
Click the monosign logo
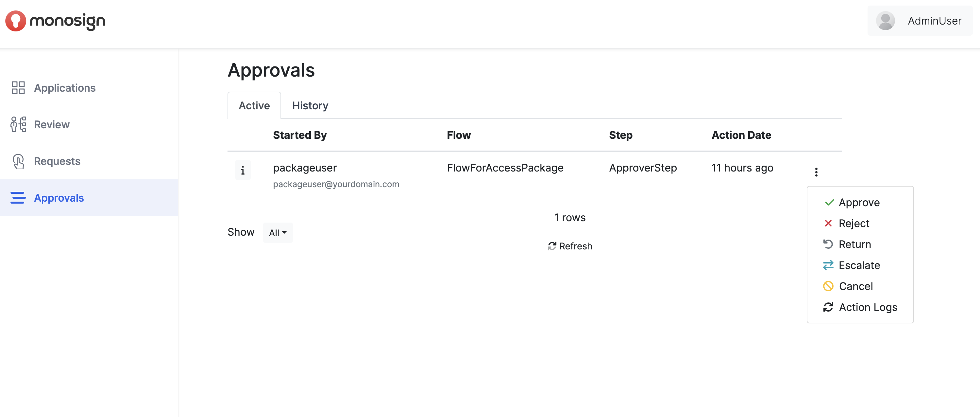[x=55, y=21]
